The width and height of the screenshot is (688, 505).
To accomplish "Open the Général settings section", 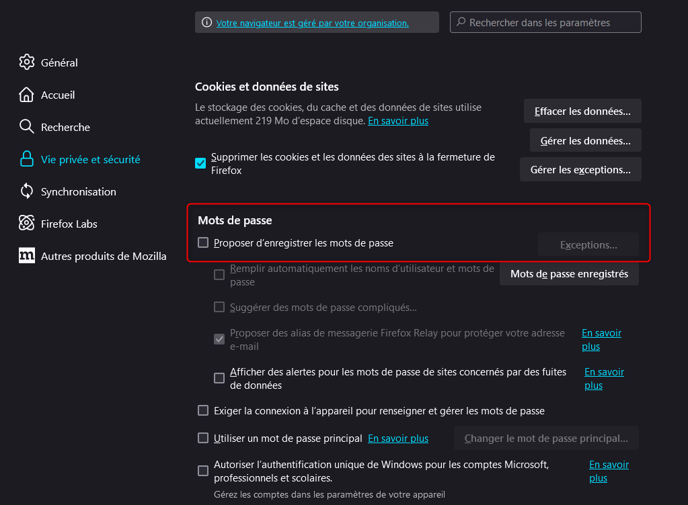I will click(x=59, y=63).
